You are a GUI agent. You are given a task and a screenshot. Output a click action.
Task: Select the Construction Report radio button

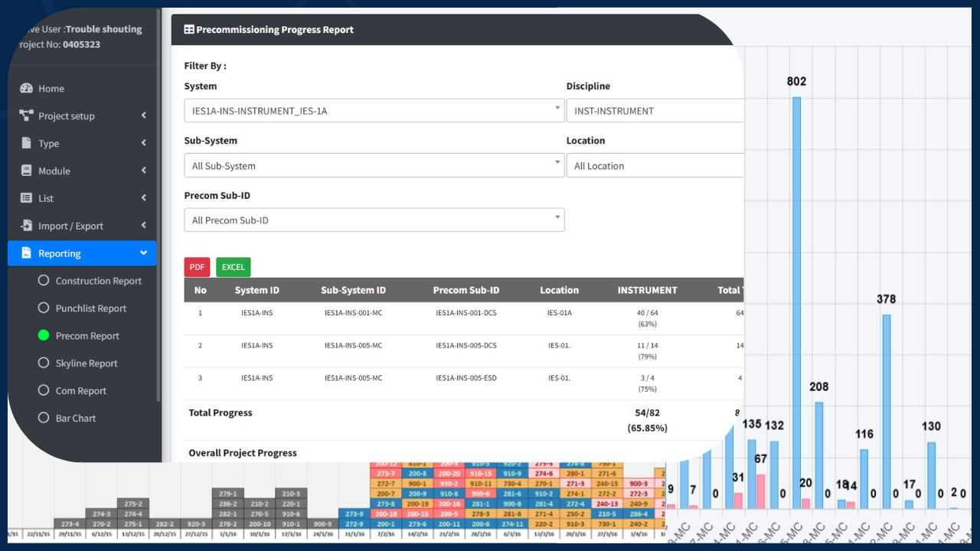click(44, 280)
